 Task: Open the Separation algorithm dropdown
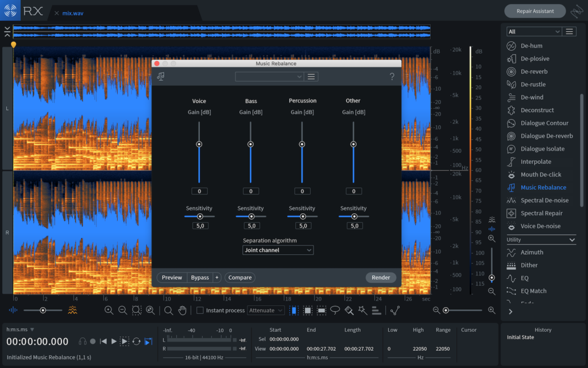click(278, 250)
